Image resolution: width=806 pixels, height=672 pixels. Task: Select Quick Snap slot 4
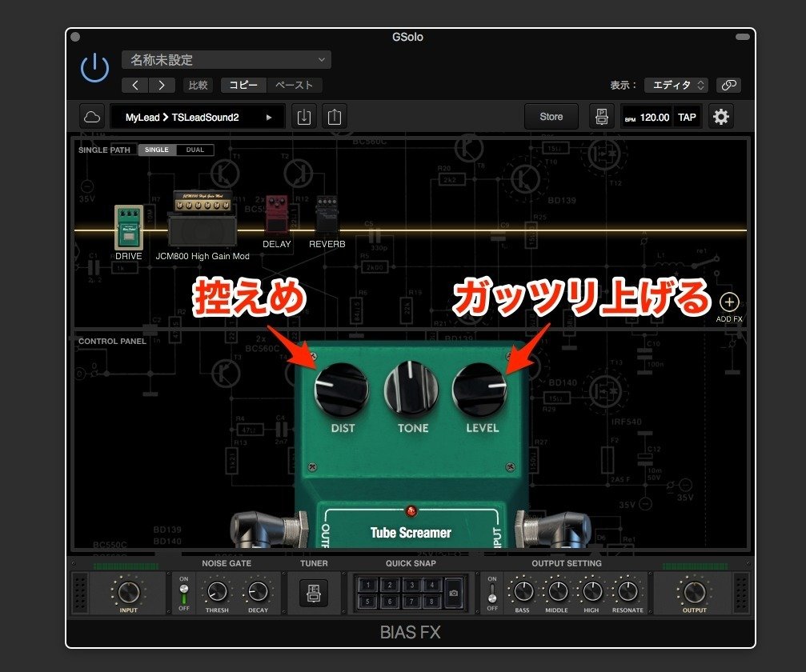pyautogui.click(x=432, y=585)
